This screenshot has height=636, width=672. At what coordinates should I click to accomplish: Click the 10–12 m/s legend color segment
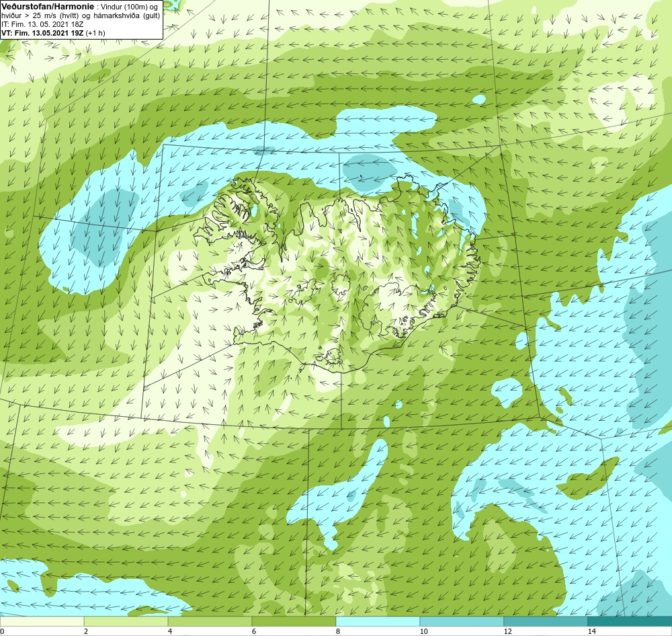coord(462,621)
